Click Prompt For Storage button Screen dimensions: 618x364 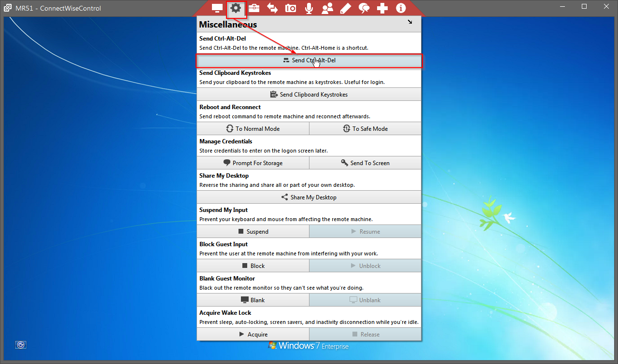(x=253, y=163)
